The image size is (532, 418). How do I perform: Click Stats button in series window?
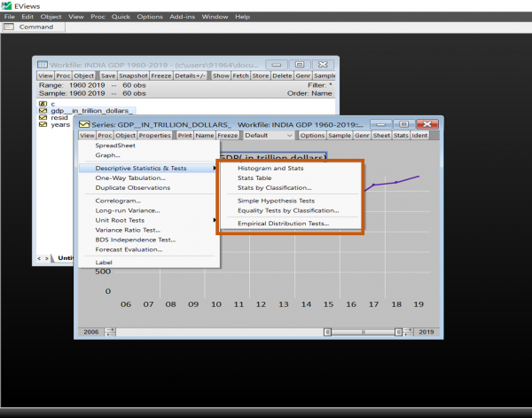401,135
